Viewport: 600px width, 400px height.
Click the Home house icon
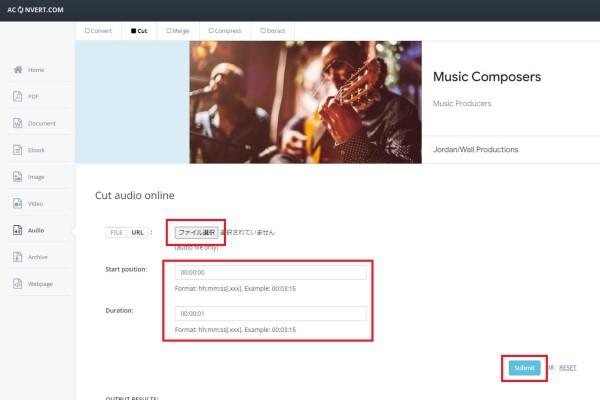coord(18,70)
